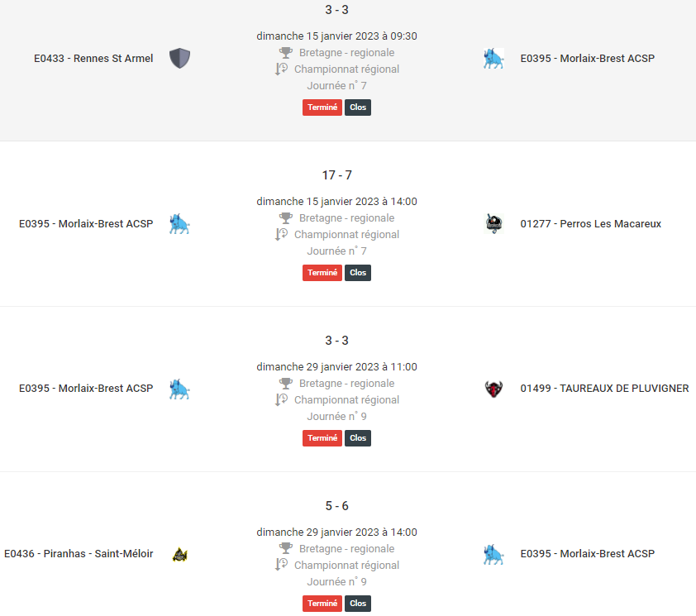This screenshot has height=616, width=696.
Task: Click Bretagne - regionale in the 14:00 January 15 match
Action: point(346,218)
